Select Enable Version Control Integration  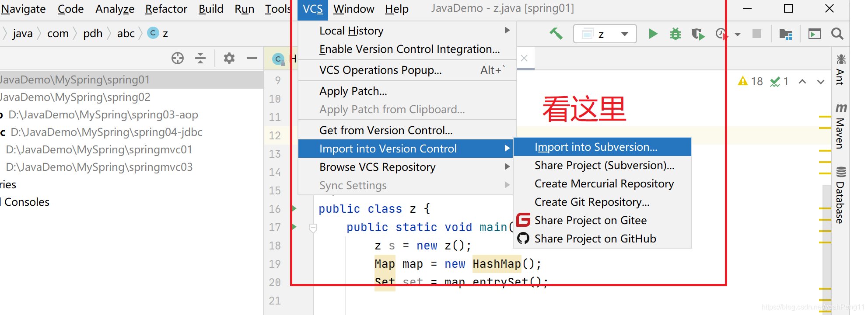[407, 49]
